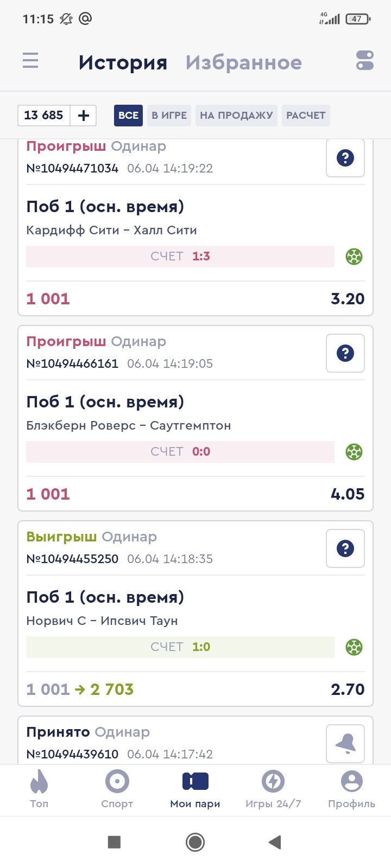Tap the 13 685 balance field
The width and height of the screenshot is (391, 868).
pyautogui.click(x=44, y=115)
